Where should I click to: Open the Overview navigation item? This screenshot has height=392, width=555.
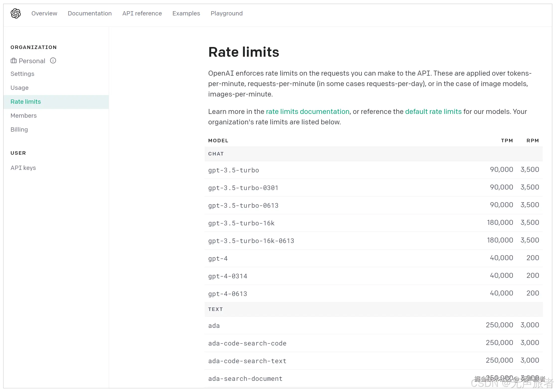tap(44, 13)
